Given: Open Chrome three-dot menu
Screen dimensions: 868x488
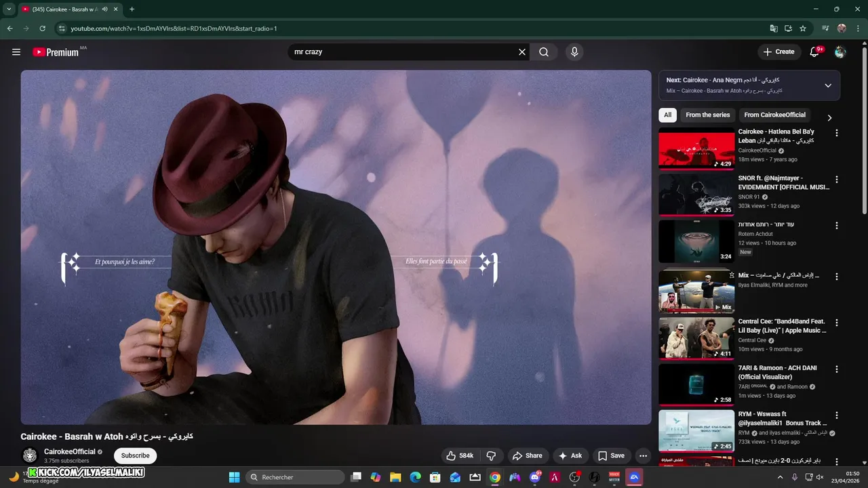Looking at the screenshot, I should (x=858, y=28).
